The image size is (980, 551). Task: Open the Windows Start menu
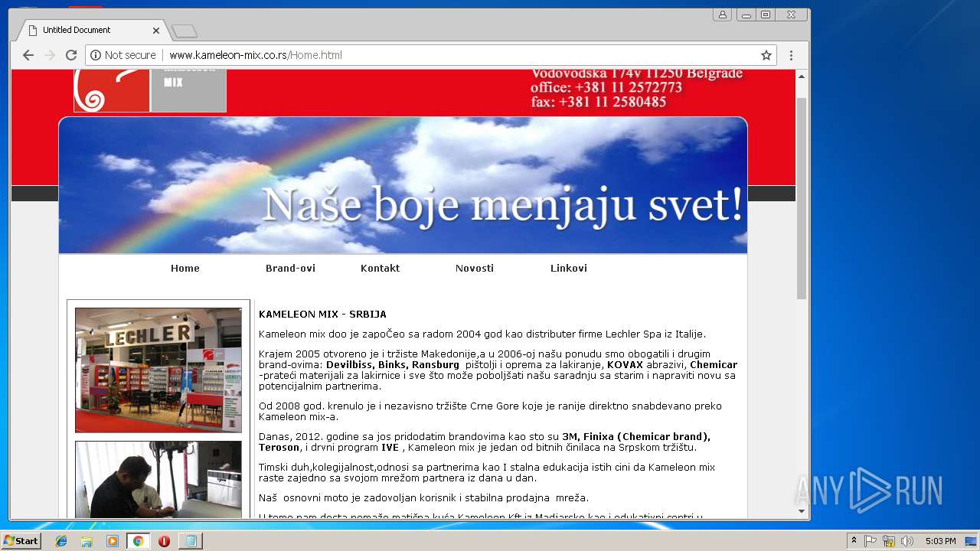21,541
